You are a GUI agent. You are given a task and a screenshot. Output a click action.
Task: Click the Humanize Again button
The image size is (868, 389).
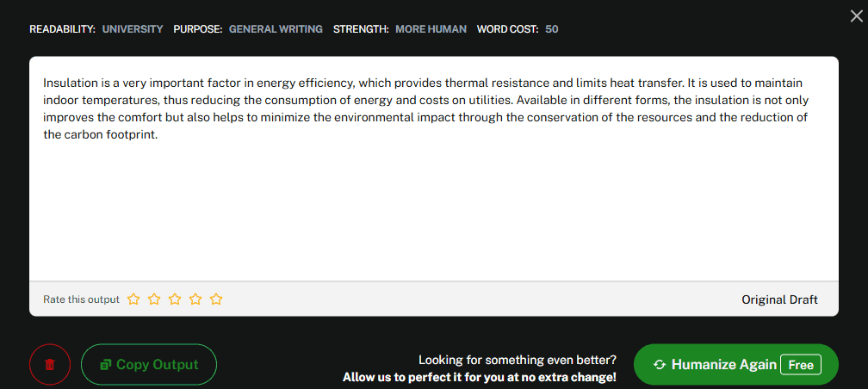click(x=736, y=365)
